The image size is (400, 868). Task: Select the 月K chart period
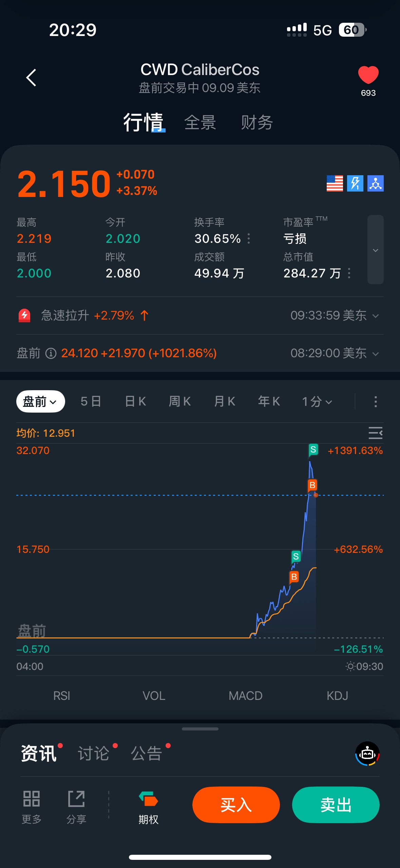pos(225,401)
